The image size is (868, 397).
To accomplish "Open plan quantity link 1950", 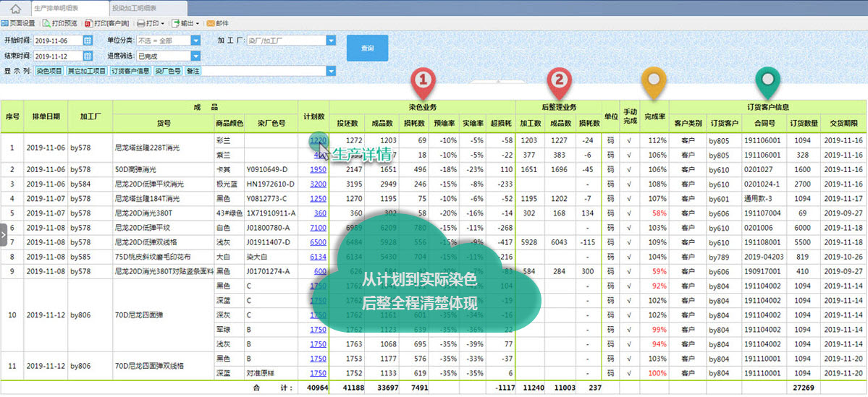I will (318, 169).
